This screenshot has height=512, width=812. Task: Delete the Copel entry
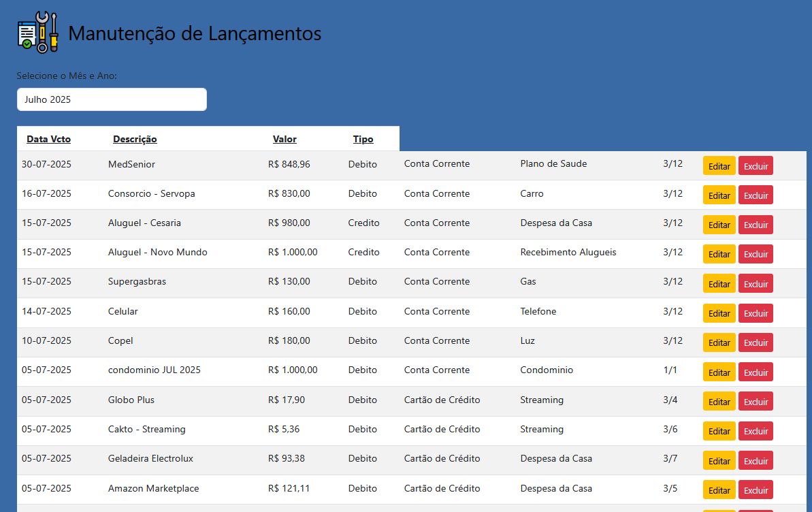point(756,342)
